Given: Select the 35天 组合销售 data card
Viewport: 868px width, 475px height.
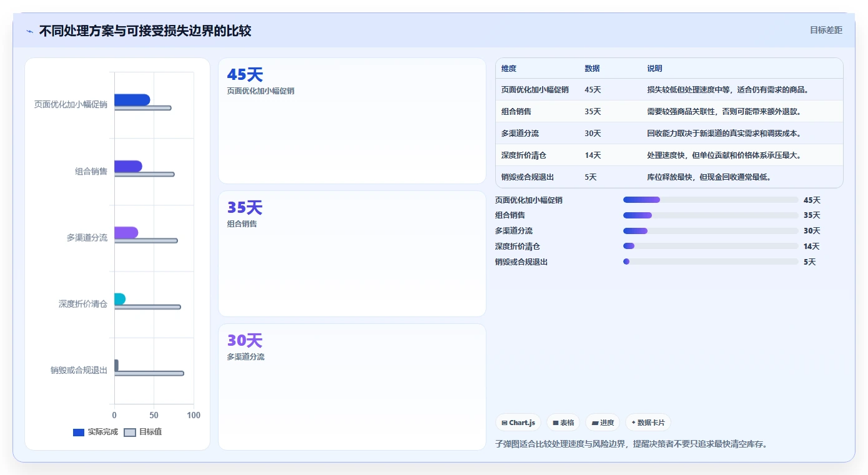Looking at the screenshot, I should coord(352,254).
